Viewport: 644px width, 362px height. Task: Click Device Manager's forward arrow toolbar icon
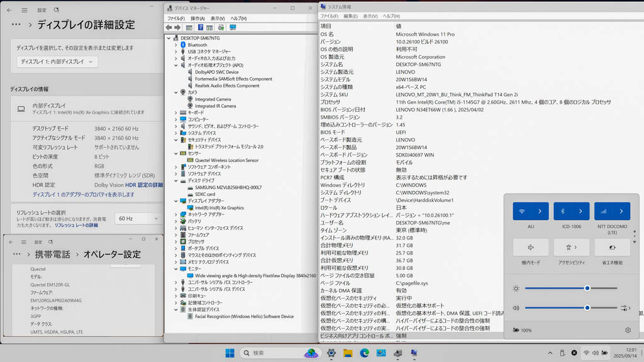pyautogui.click(x=177, y=28)
